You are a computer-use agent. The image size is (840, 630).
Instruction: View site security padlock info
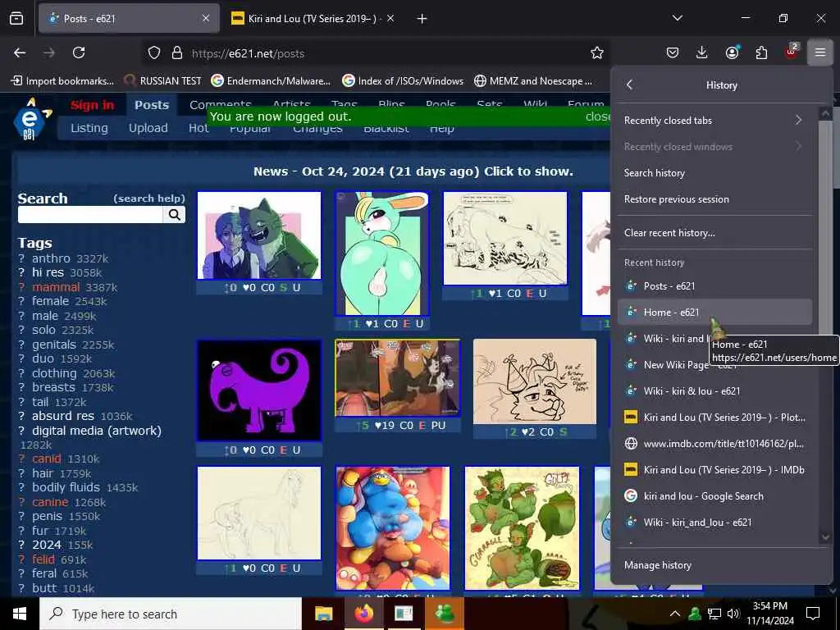point(177,53)
